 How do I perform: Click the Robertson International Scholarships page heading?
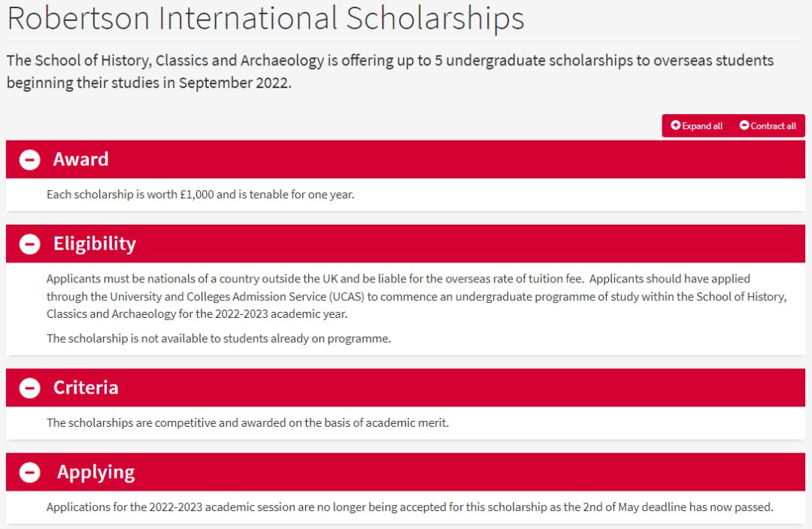[x=265, y=19]
